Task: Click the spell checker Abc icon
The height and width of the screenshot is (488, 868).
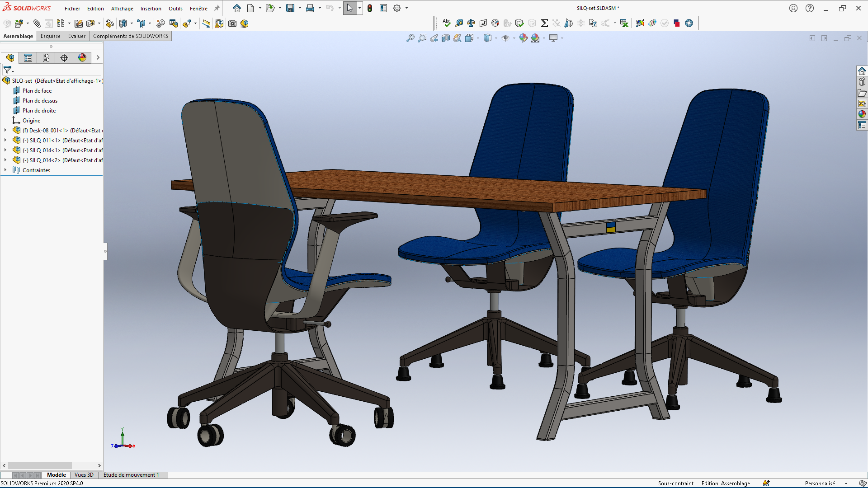Action: 447,23
